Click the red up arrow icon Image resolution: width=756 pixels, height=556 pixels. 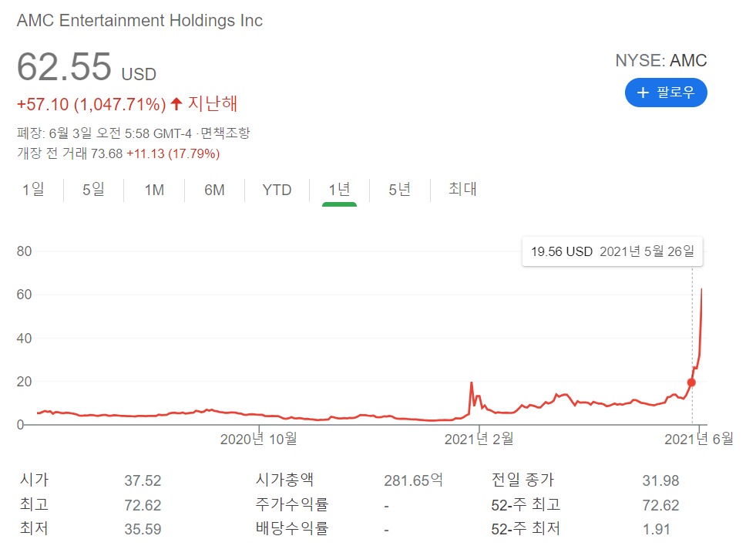176,103
